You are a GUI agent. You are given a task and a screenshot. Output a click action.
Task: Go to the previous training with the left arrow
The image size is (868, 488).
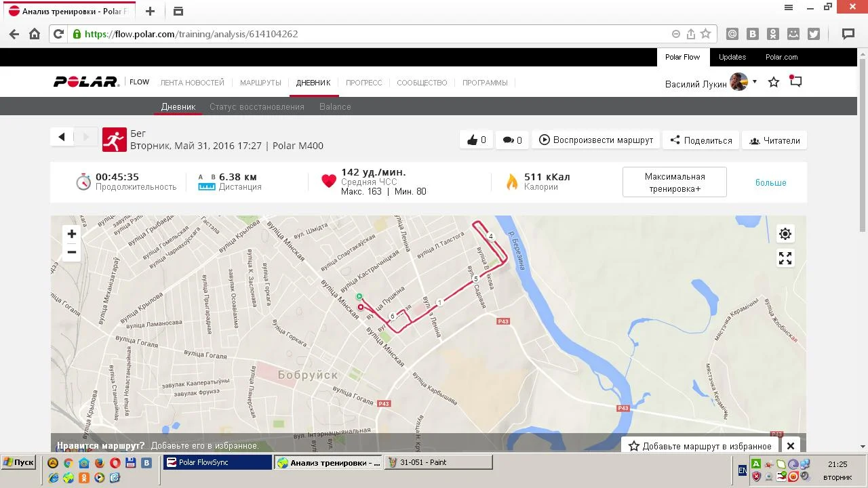tap(62, 137)
